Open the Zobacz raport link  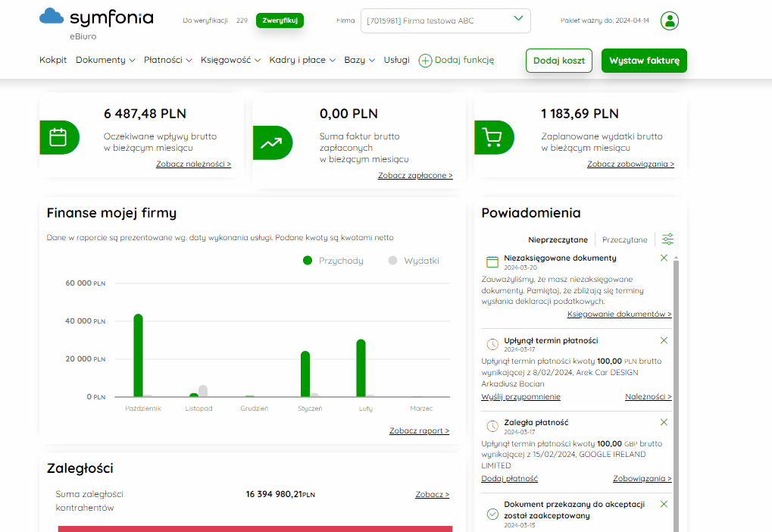pos(419,430)
